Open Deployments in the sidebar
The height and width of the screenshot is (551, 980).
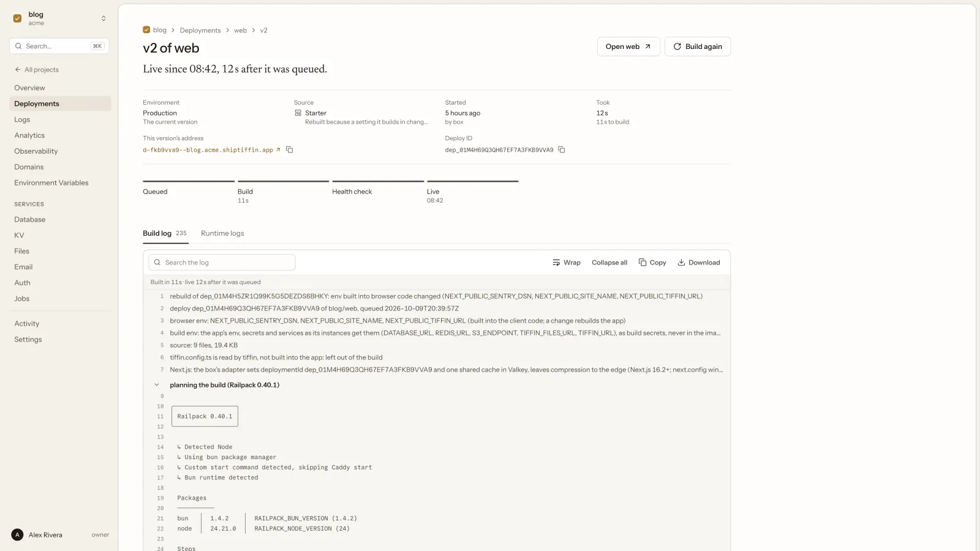click(x=60, y=104)
